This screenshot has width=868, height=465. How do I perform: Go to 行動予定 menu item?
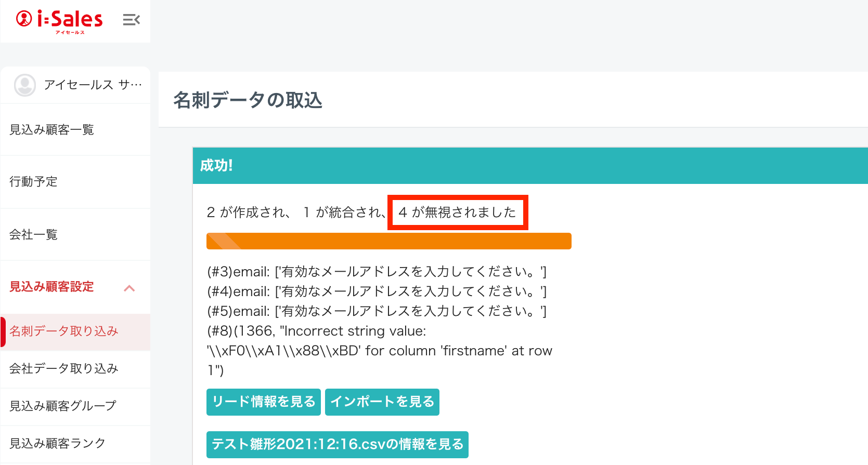33,182
